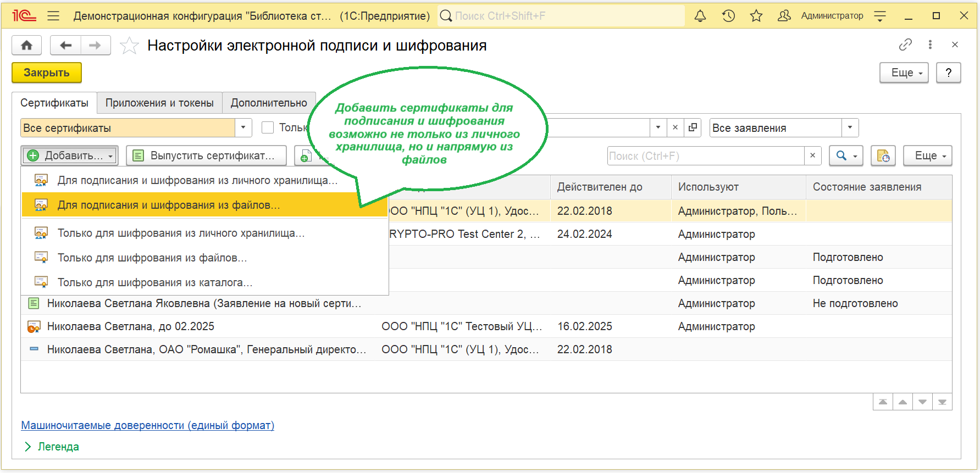Click the Home page icon
The image size is (980, 473).
click(x=26, y=46)
